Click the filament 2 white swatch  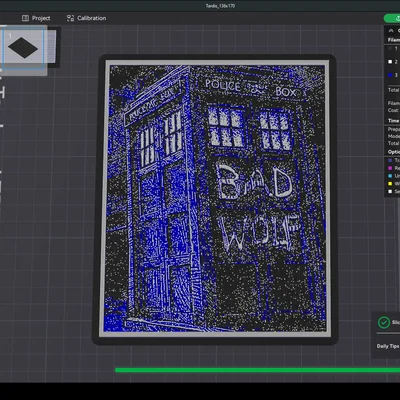click(390, 62)
